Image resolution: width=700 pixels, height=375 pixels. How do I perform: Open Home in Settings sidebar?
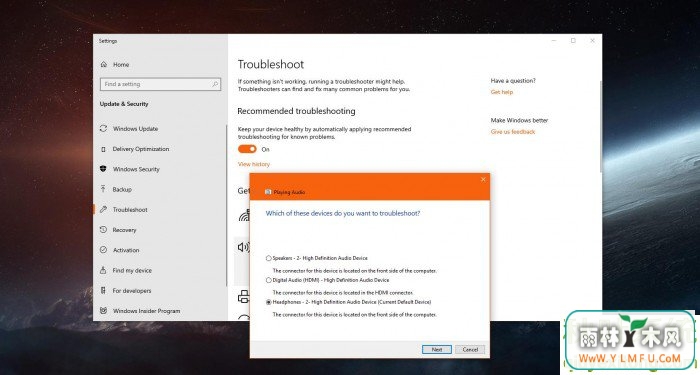121,65
